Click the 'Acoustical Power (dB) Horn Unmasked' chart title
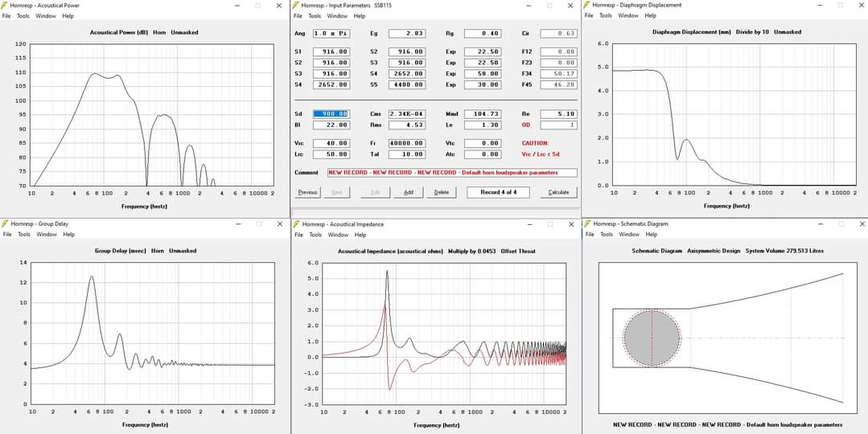Screen dimensions: 868x434 144,33
